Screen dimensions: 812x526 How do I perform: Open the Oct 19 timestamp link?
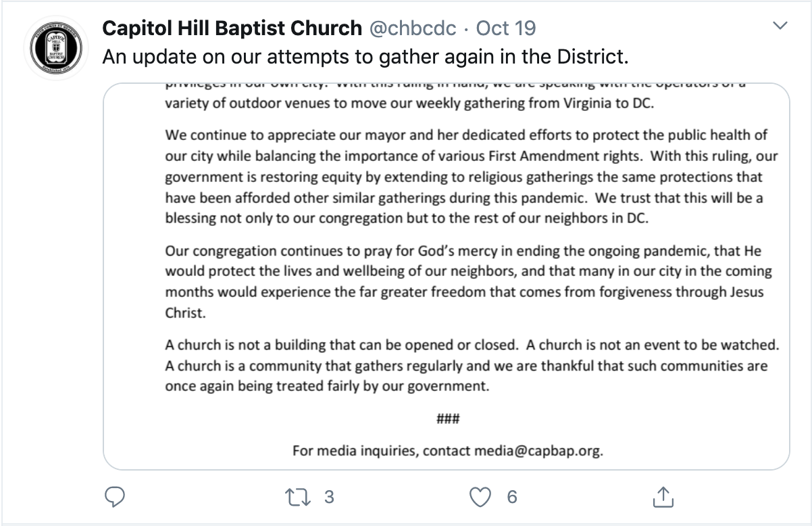pyautogui.click(x=506, y=28)
